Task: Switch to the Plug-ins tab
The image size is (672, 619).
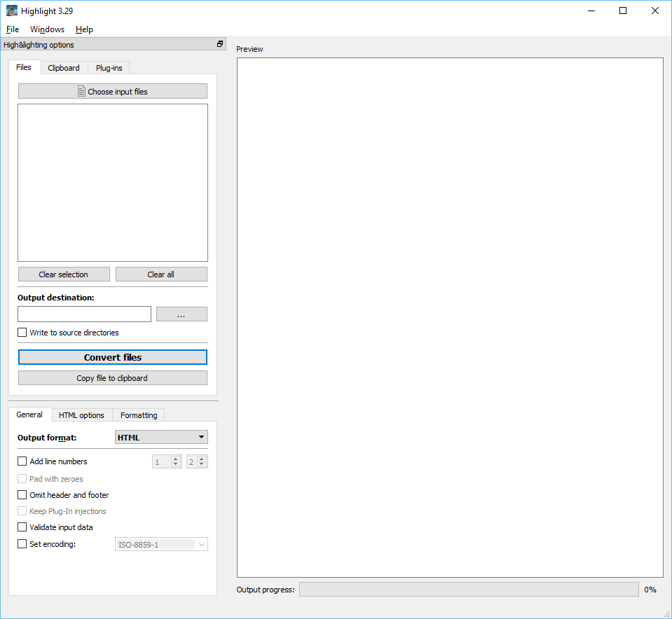Action: 109,68
